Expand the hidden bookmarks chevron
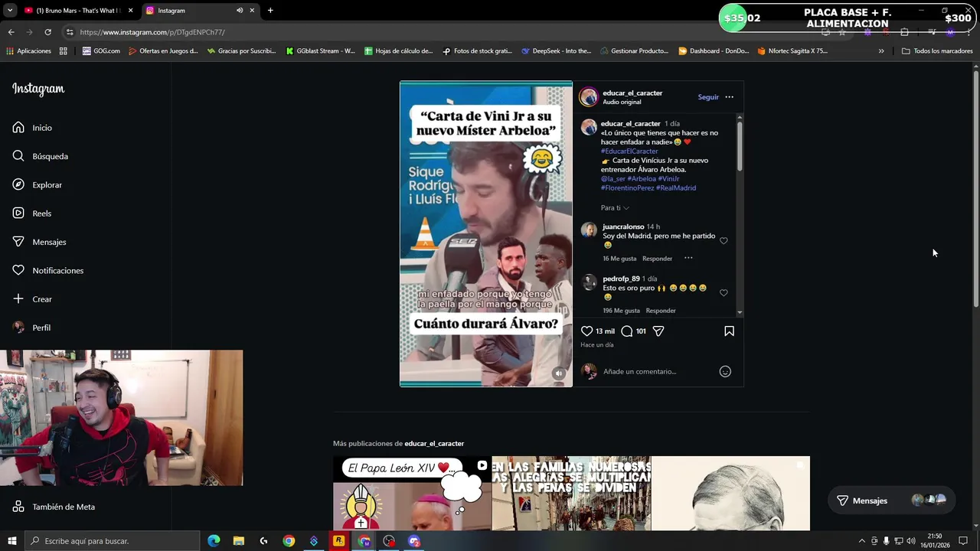The width and height of the screenshot is (980, 551). (x=881, y=51)
